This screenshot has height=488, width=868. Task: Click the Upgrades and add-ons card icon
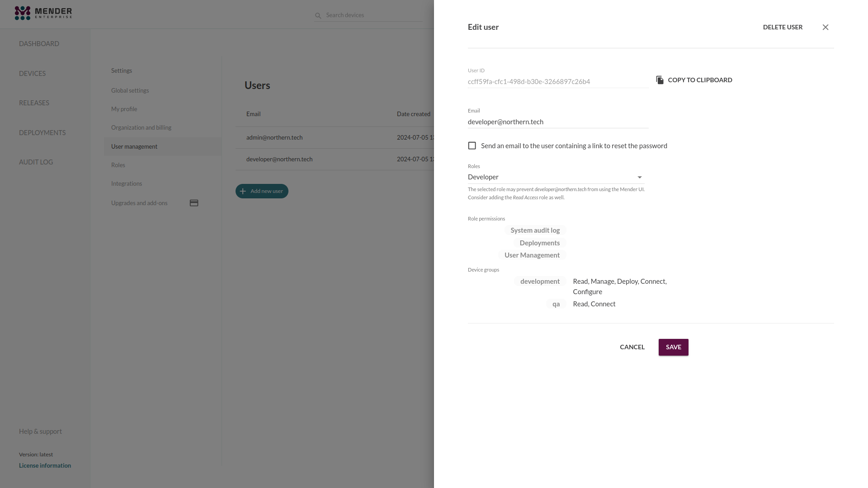pyautogui.click(x=194, y=202)
